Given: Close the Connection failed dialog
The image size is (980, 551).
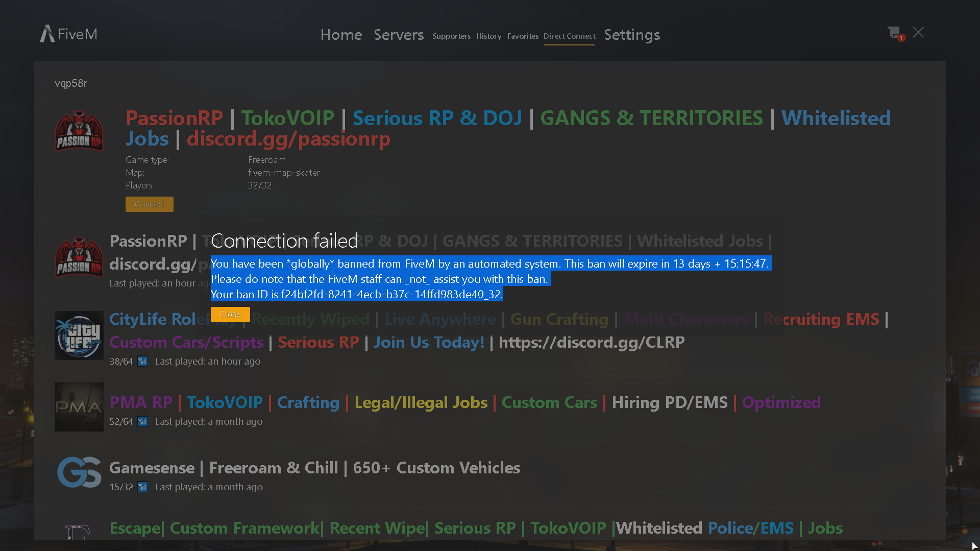Looking at the screenshot, I should coord(230,315).
